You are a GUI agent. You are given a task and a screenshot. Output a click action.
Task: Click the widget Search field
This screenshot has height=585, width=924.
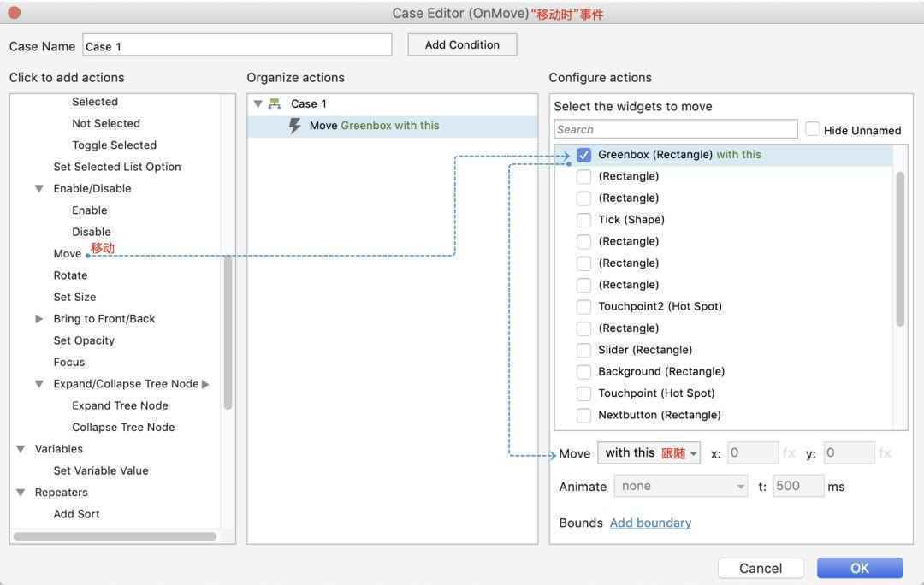675,129
